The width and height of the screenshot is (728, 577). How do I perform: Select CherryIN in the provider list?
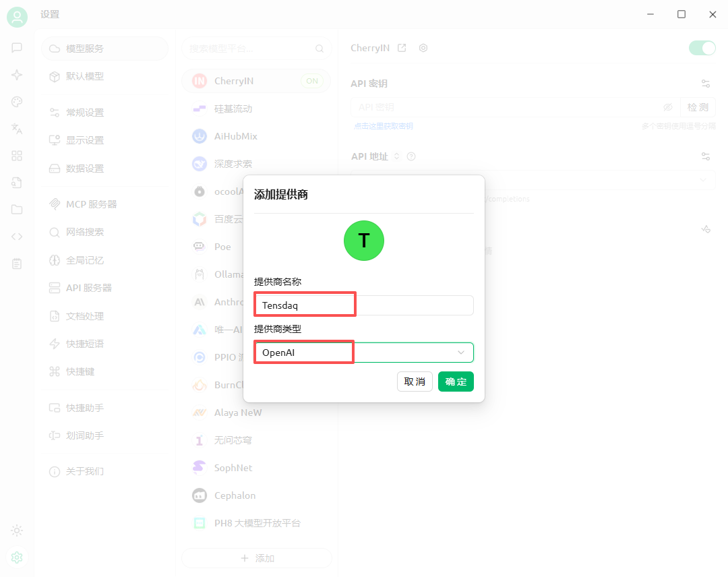(256, 81)
